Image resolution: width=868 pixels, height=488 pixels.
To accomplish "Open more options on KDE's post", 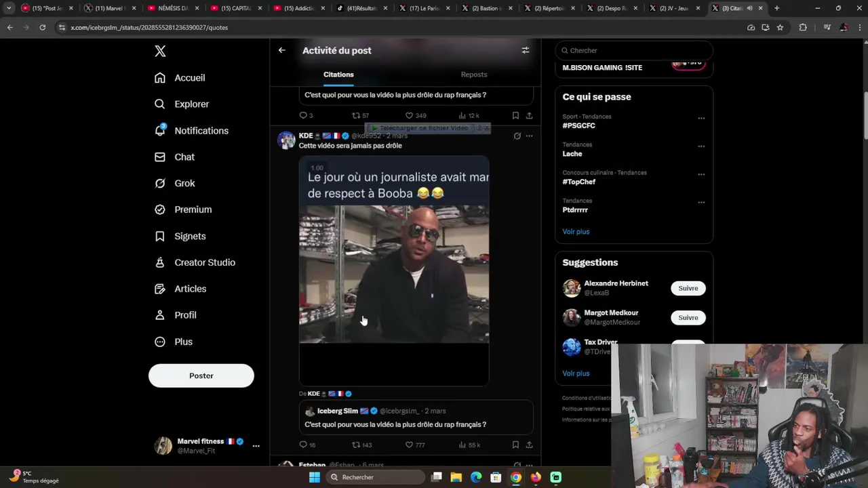I will (529, 136).
